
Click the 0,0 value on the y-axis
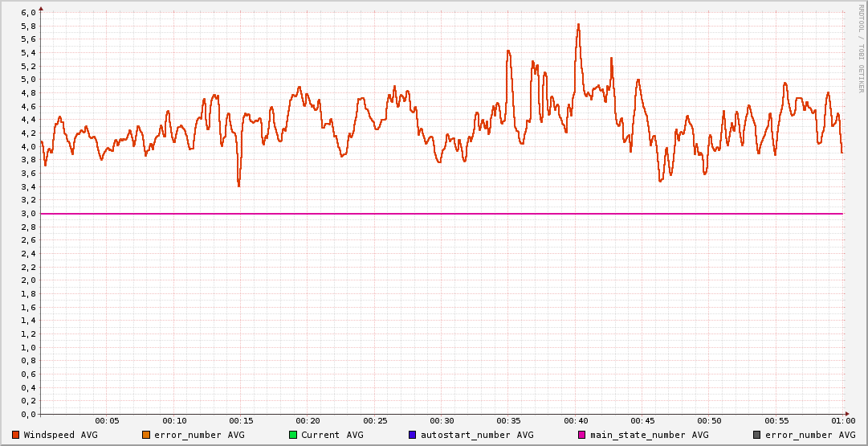tap(28, 415)
